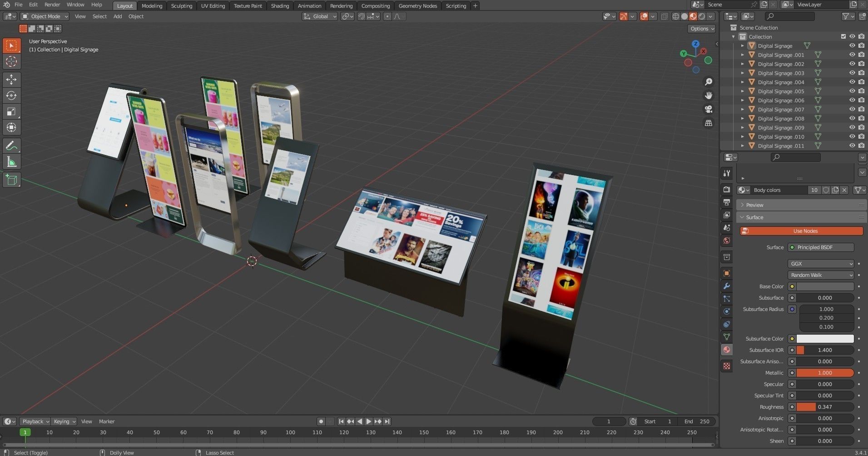The image size is (868, 456).
Task: Open the Render menu
Action: point(52,5)
